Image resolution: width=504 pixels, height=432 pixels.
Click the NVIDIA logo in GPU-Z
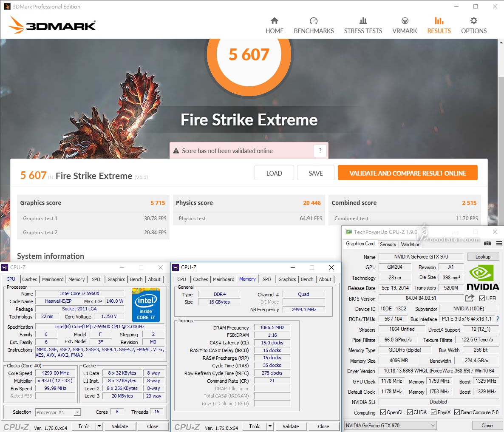click(x=482, y=277)
